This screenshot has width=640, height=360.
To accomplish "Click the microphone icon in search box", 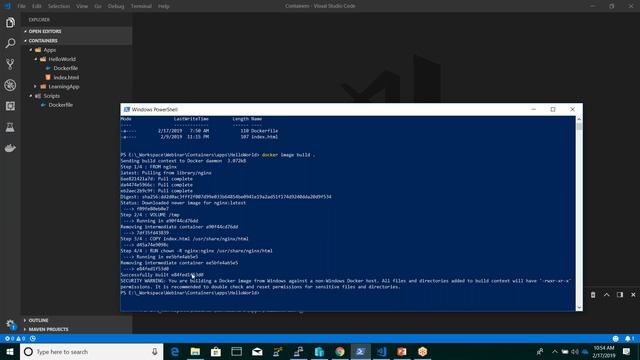I will [155, 351].
